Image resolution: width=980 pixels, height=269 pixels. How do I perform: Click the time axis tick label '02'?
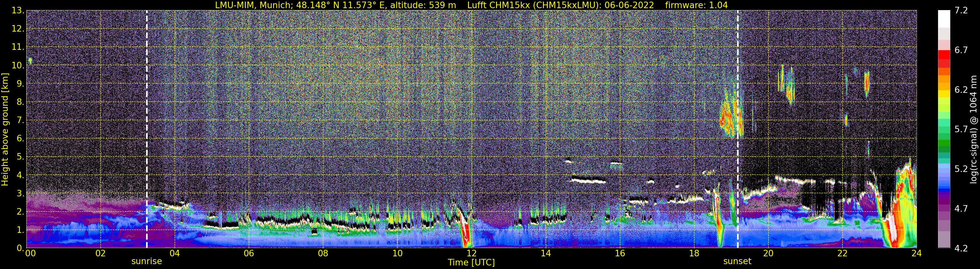click(100, 253)
